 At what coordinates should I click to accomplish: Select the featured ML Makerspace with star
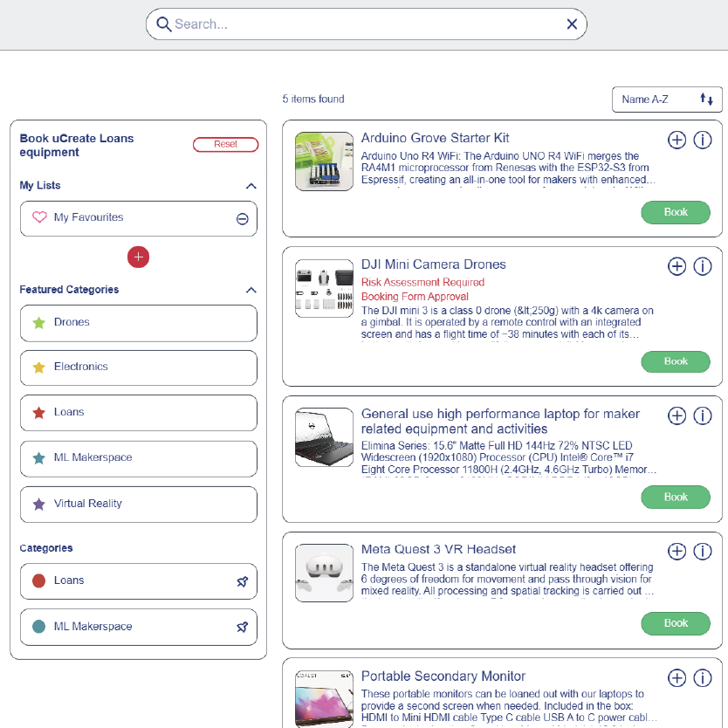(139, 459)
